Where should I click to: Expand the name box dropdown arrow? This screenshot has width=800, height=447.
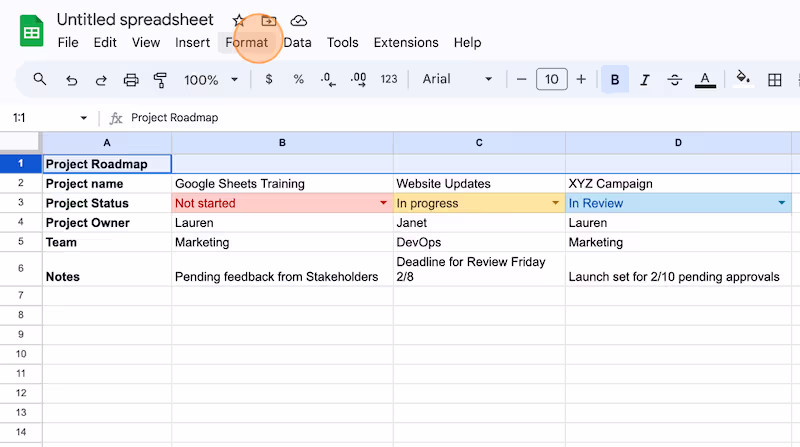click(x=84, y=118)
